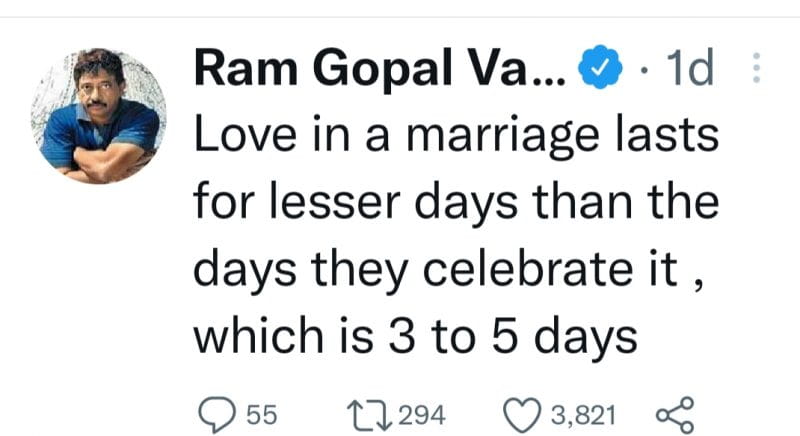800x436 pixels.
Task: Open tweet via line 'Love in a marriage lasts'
Action: [x=457, y=135]
